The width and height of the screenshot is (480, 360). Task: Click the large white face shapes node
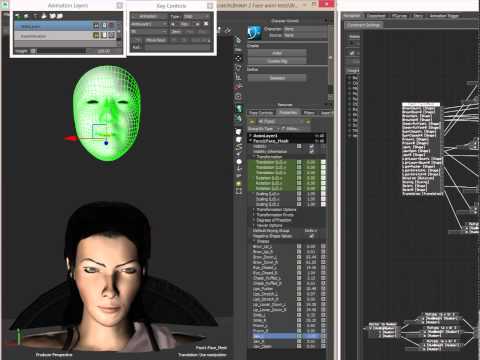pyautogui.click(x=422, y=150)
